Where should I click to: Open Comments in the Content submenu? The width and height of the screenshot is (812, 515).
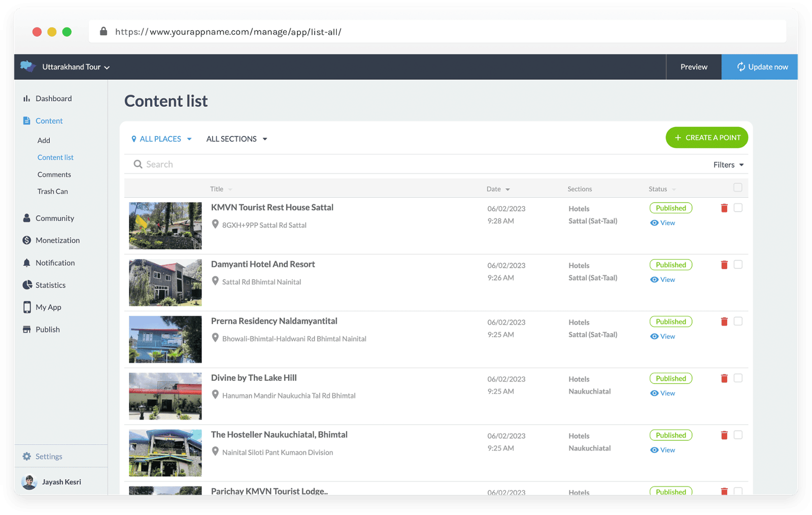click(54, 175)
